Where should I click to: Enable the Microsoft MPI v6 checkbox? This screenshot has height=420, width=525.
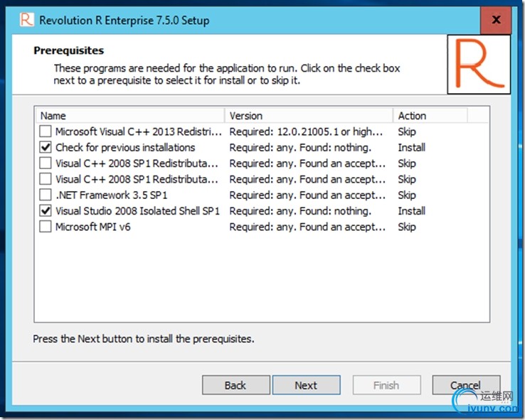point(46,227)
